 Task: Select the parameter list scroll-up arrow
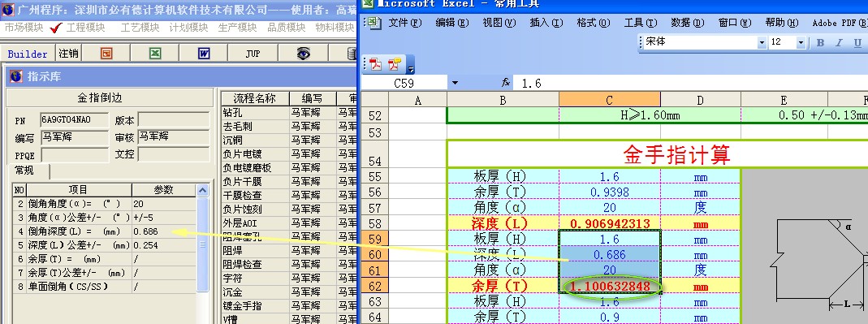[x=203, y=191]
